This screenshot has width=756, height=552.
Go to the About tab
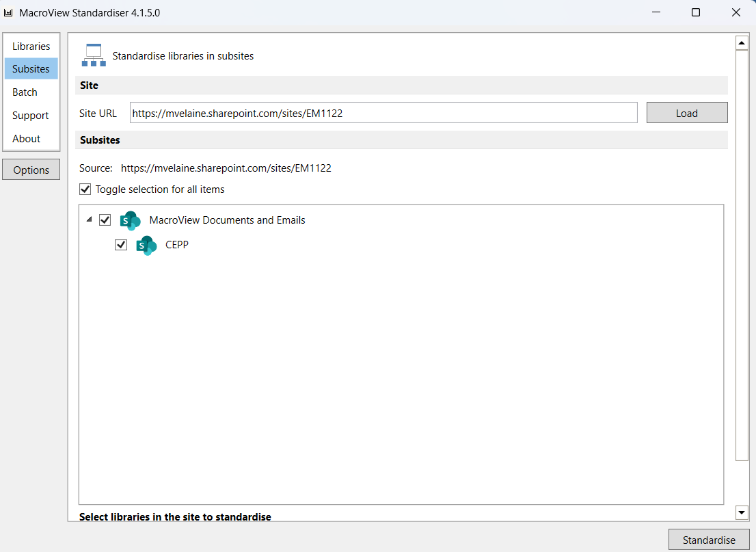[31, 138]
